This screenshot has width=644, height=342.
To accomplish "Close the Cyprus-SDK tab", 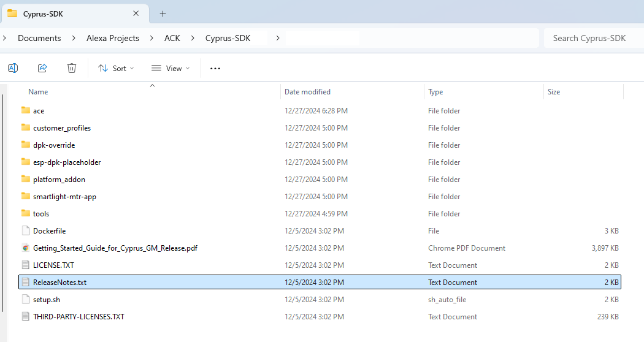I will pyautogui.click(x=136, y=13).
